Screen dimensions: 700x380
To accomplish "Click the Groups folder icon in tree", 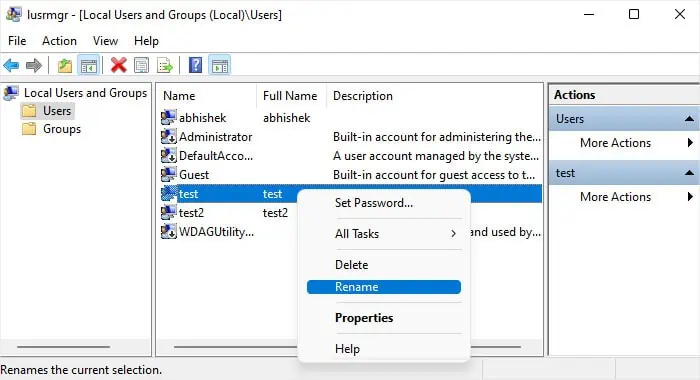I will (x=29, y=129).
